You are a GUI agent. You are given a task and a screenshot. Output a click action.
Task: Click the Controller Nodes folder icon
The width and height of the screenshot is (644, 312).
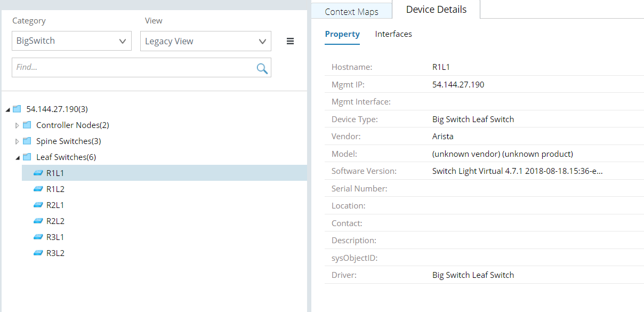tap(27, 125)
